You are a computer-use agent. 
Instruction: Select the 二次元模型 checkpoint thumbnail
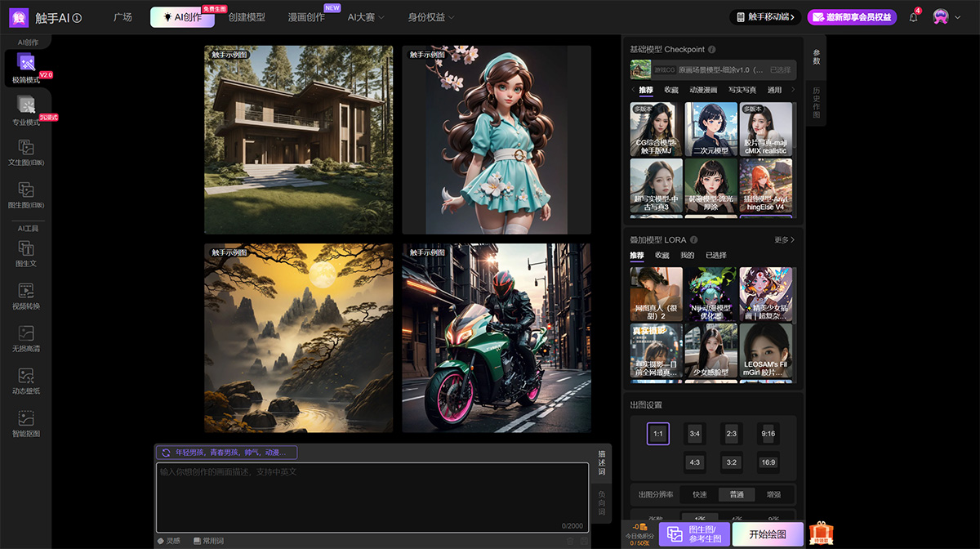[710, 129]
